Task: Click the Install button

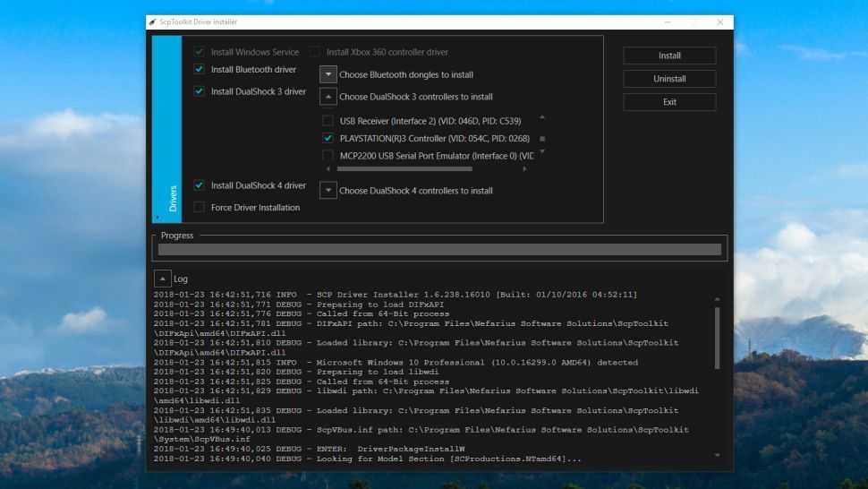Action: 669,56
